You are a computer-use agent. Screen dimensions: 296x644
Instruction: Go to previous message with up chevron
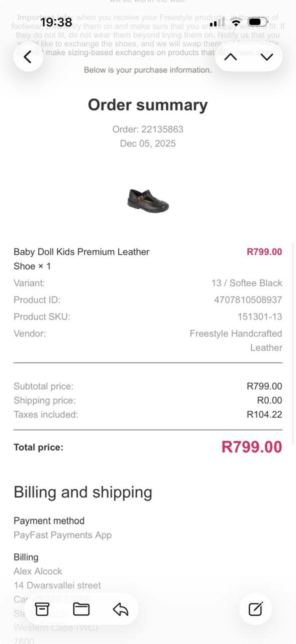tap(230, 57)
